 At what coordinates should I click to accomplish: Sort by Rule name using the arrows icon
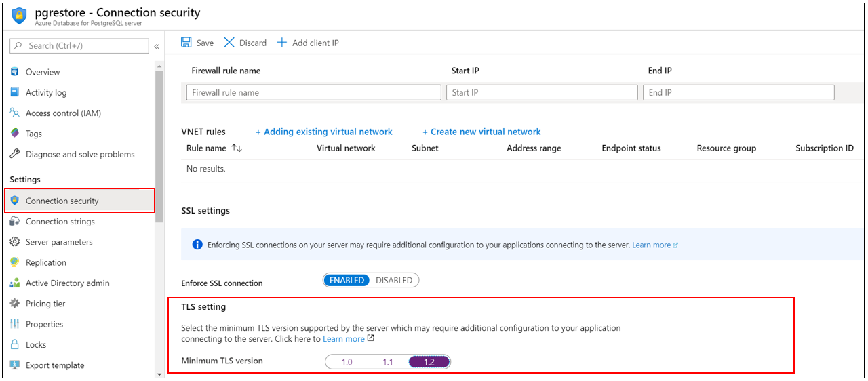pyautogui.click(x=237, y=148)
